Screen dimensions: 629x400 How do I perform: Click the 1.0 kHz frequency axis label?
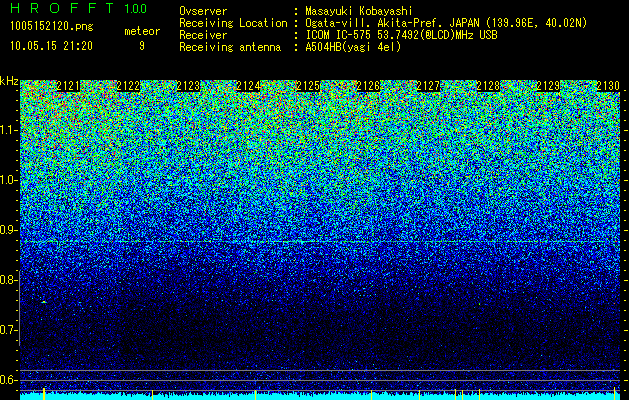pos(8,180)
